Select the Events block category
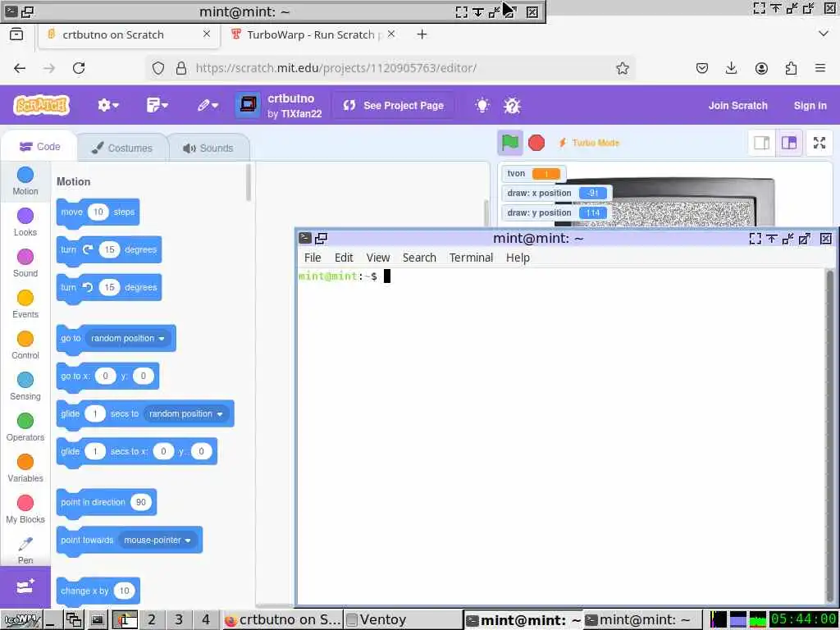Screen dimensions: 840x630 25,304
